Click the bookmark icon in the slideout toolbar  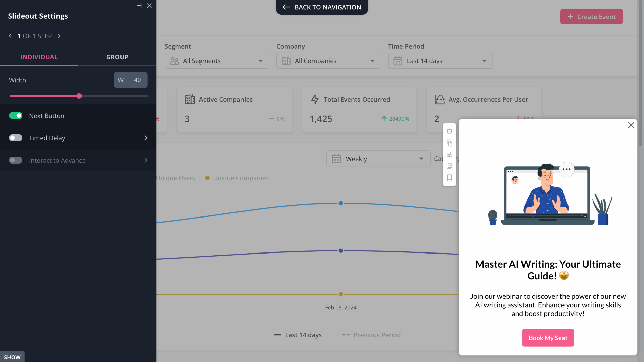tap(449, 178)
